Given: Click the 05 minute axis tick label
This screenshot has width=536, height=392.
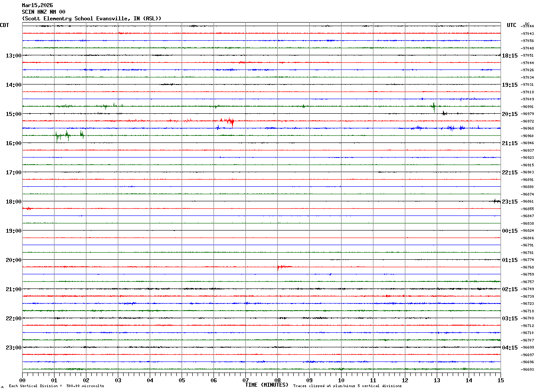Looking at the screenshot, I should pyautogui.click(x=182, y=380).
